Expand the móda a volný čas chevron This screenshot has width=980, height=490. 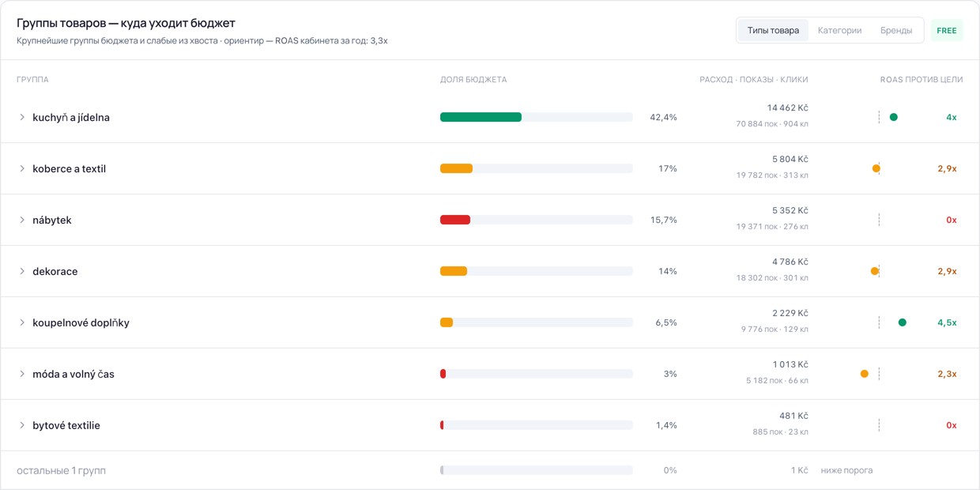22,374
